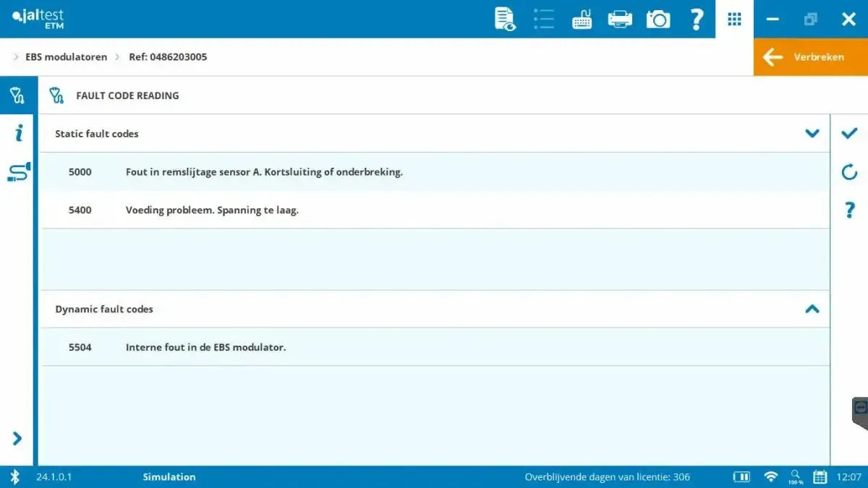Select the stethoscope diagnostics sidebar tab

17,95
